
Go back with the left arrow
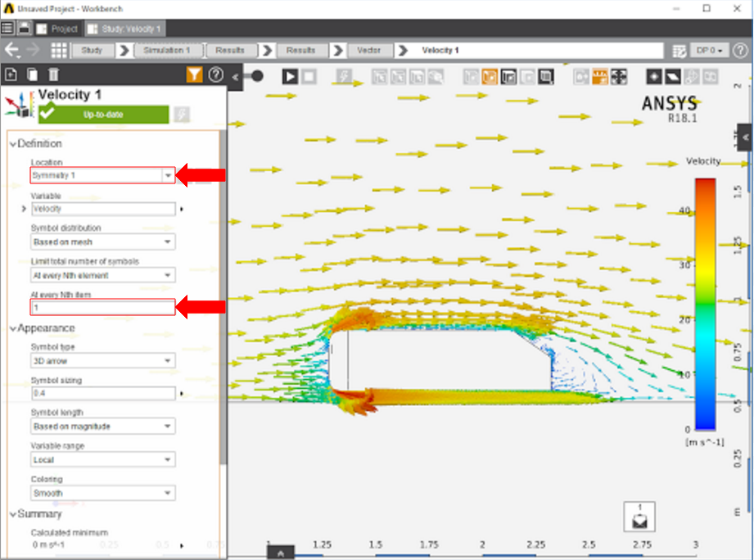point(11,50)
